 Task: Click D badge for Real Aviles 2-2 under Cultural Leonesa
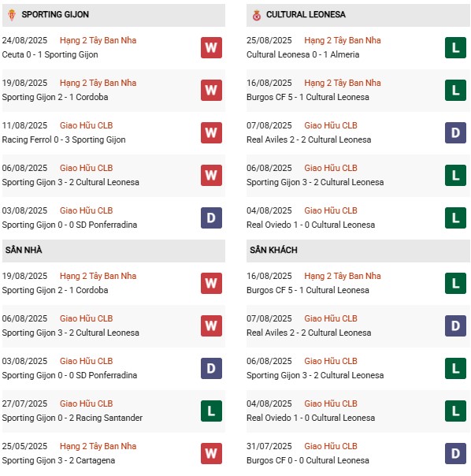point(455,132)
